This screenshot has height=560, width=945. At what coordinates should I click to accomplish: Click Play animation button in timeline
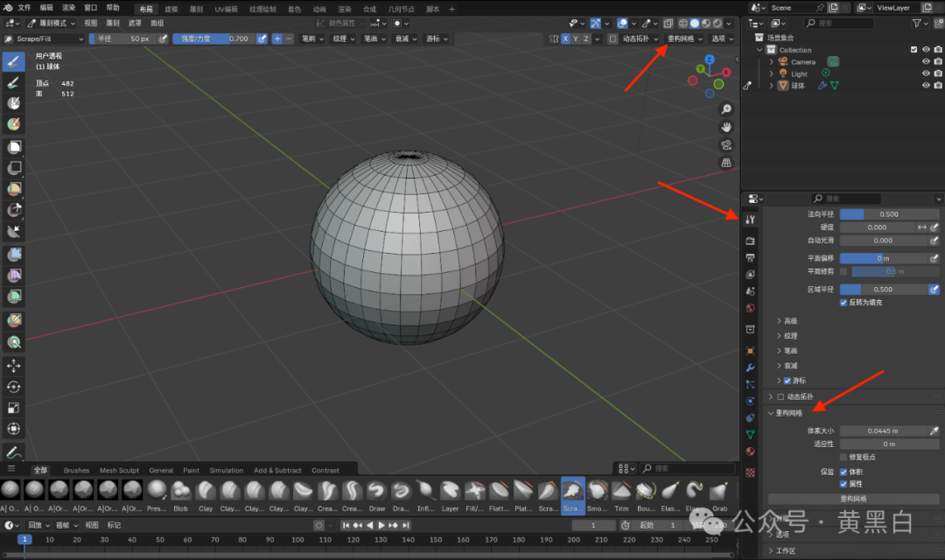click(381, 526)
